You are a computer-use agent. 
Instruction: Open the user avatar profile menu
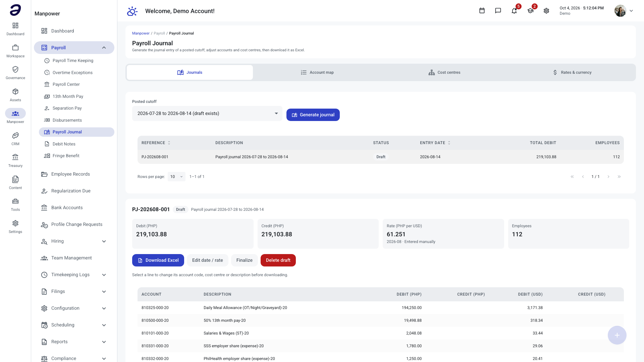[x=624, y=11]
